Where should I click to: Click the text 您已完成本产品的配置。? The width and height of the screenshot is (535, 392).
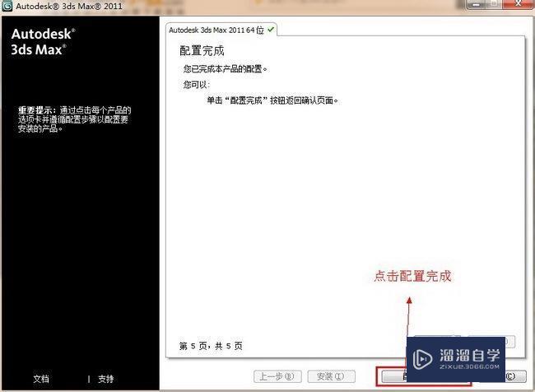click(x=226, y=68)
